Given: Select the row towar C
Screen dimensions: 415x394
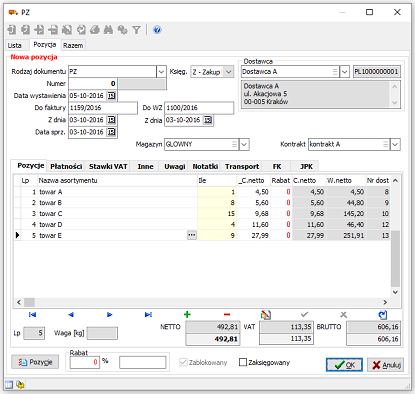Looking at the screenshot, I should [202, 213].
